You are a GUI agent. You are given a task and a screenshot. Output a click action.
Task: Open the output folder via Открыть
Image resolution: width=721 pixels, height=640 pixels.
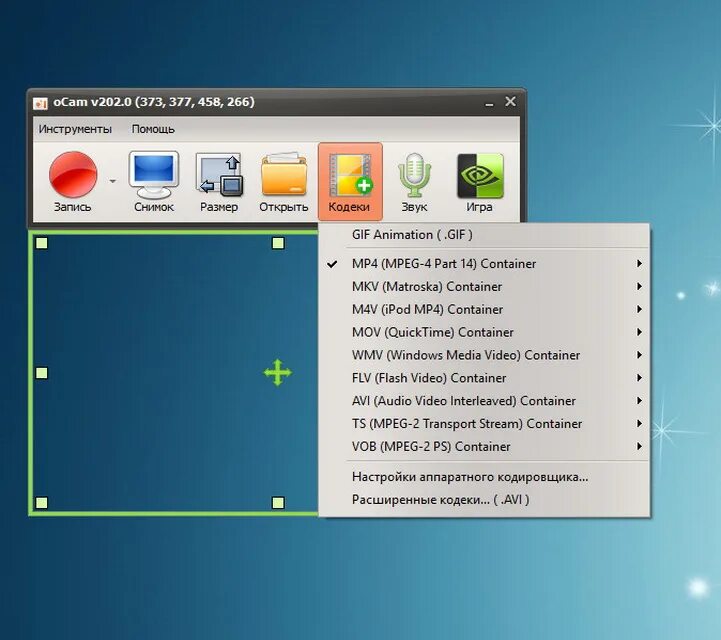click(284, 182)
